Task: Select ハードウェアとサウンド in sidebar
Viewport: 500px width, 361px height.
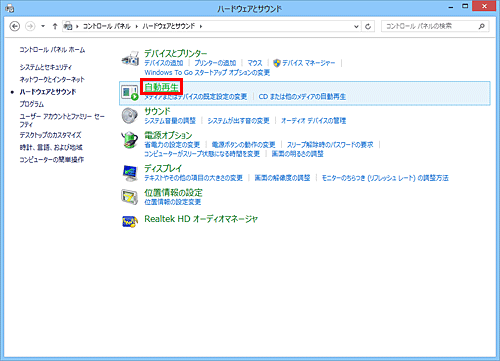Action: tap(48, 92)
